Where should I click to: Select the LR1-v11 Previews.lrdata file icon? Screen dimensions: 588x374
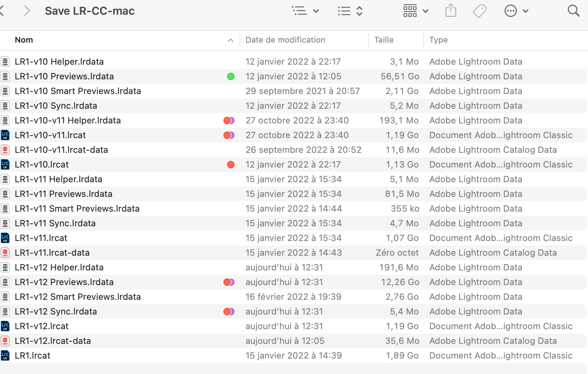click(5, 194)
